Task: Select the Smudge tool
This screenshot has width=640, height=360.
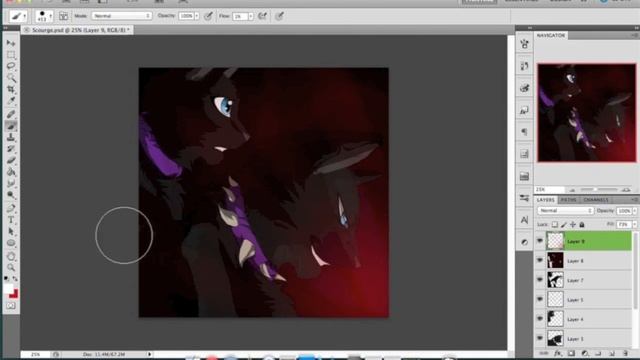Action: pos(11,183)
